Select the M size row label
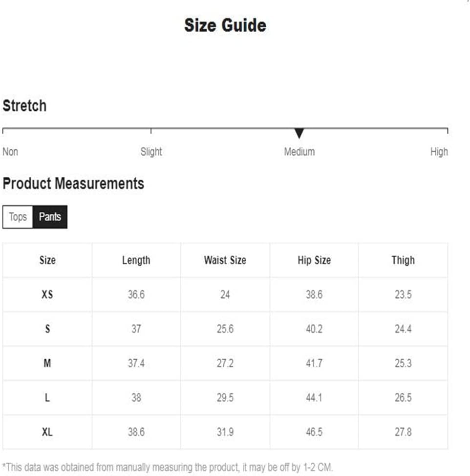The image size is (470, 476). tap(47, 363)
